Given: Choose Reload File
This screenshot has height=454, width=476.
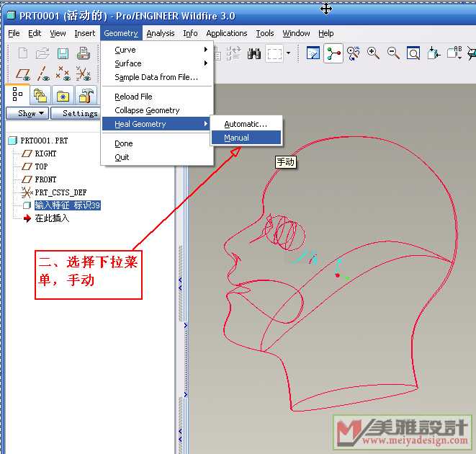Looking at the screenshot, I should coord(157,97).
